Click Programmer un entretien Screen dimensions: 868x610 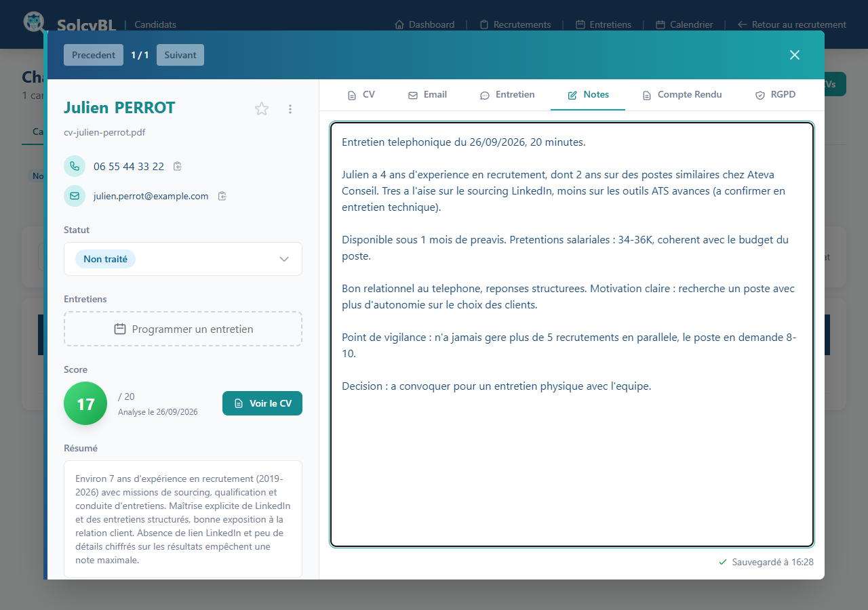point(183,329)
